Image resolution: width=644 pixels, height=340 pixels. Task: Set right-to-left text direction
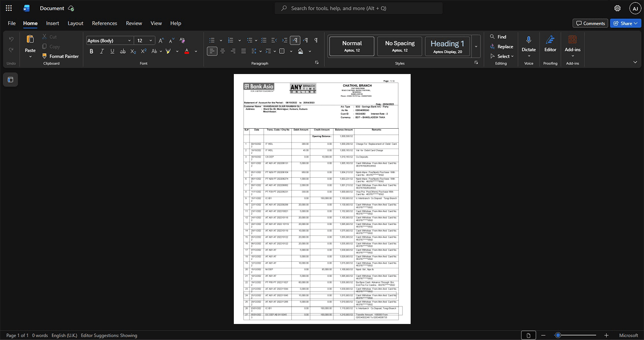click(305, 41)
